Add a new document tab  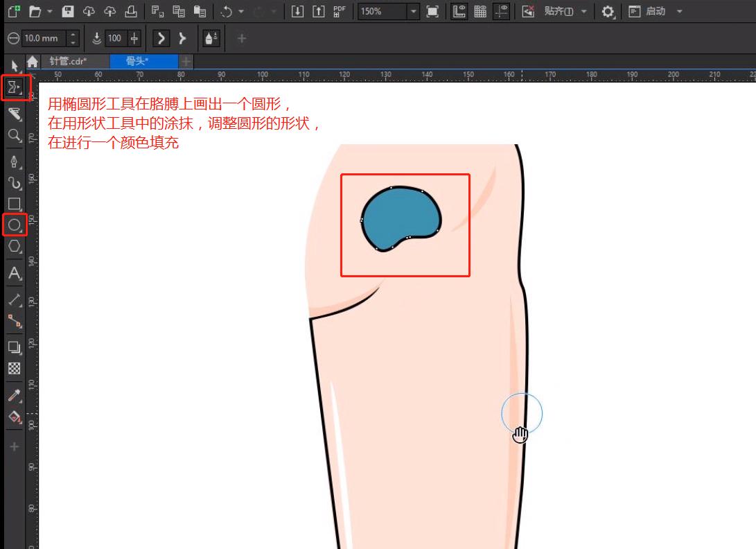pyautogui.click(x=186, y=61)
